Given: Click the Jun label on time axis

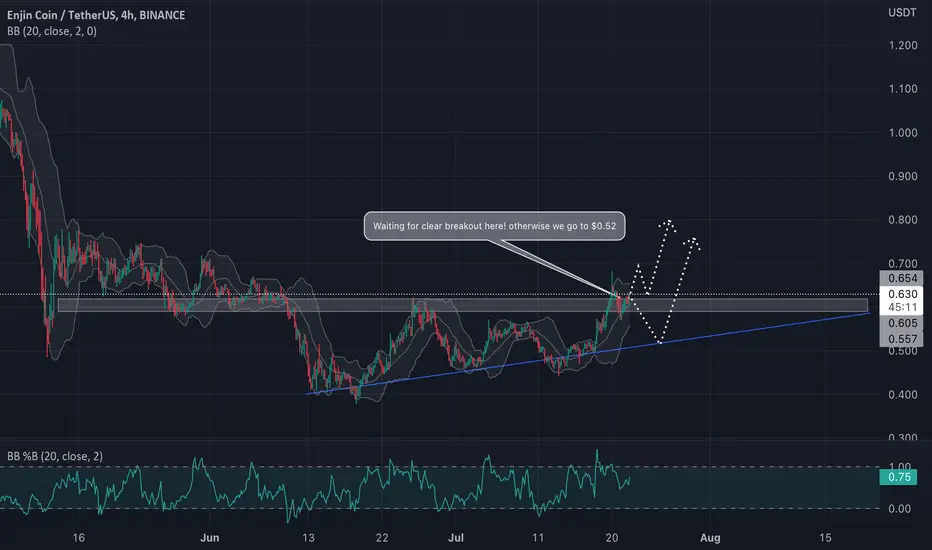Looking at the screenshot, I should tap(209, 538).
